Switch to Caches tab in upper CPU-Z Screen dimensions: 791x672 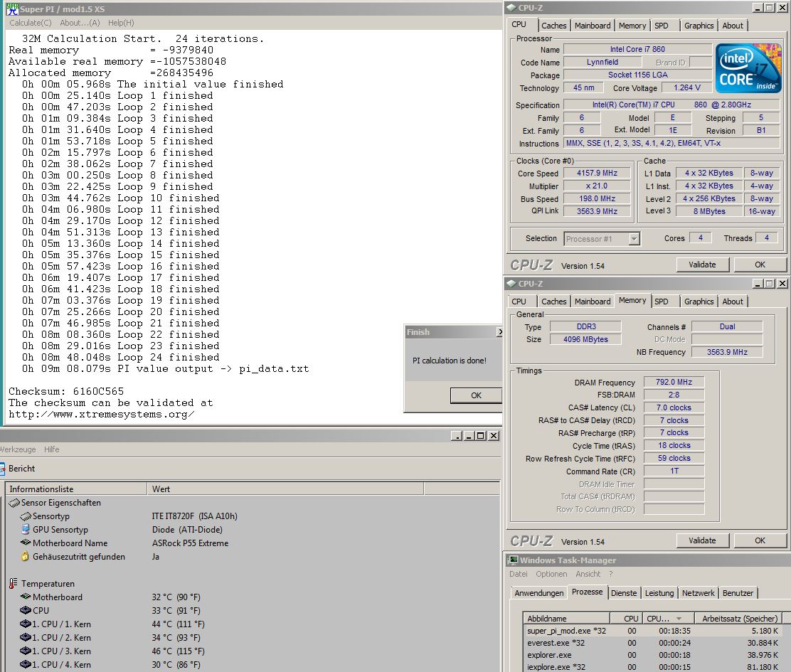[554, 26]
